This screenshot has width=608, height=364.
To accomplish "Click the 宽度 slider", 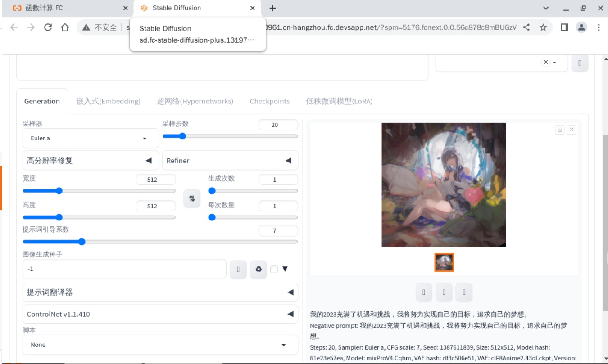I will tap(99, 191).
